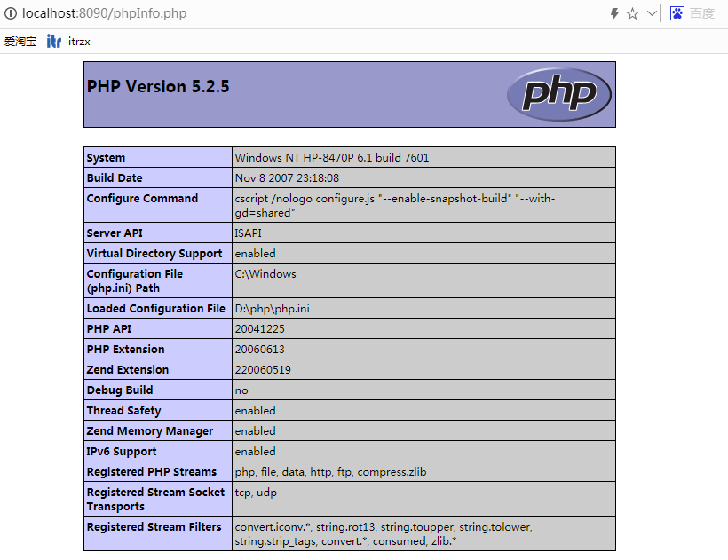Expand the dropdown arrow beside the star
This screenshot has height=560, width=728.
(652, 13)
